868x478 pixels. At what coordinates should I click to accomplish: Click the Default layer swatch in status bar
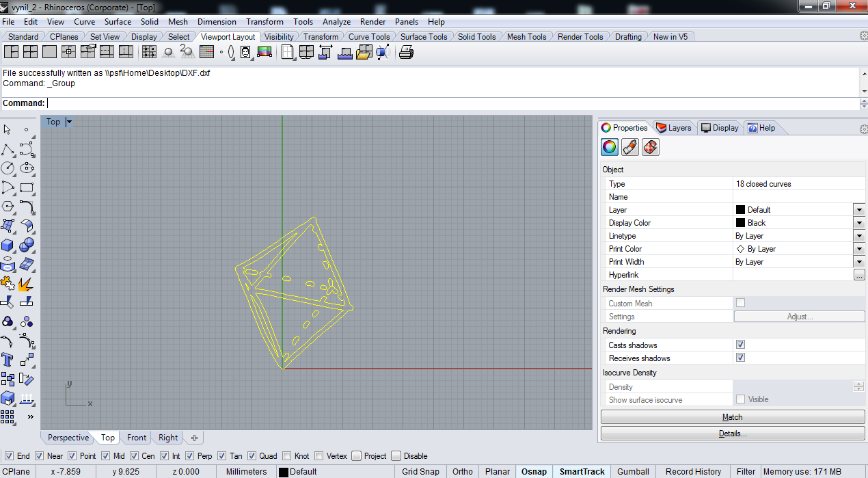pos(283,472)
